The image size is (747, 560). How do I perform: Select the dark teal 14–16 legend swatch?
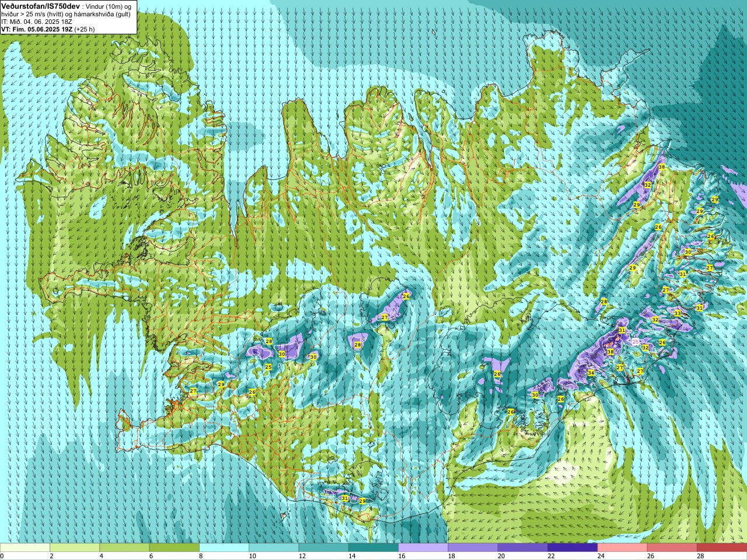(x=373, y=548)
